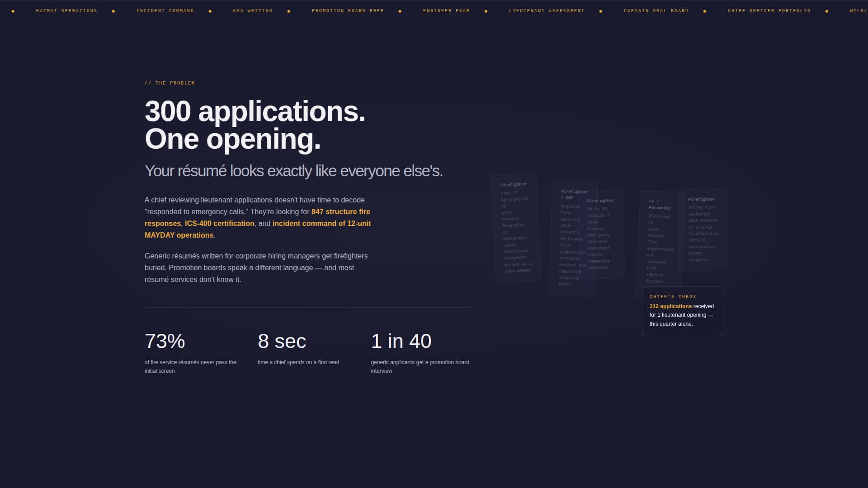The width and height of the screenshot is (868, 488).
Task: Click the '// THE PROBLEM' section label
Action: pyautogui.click(x=170, y=83)
